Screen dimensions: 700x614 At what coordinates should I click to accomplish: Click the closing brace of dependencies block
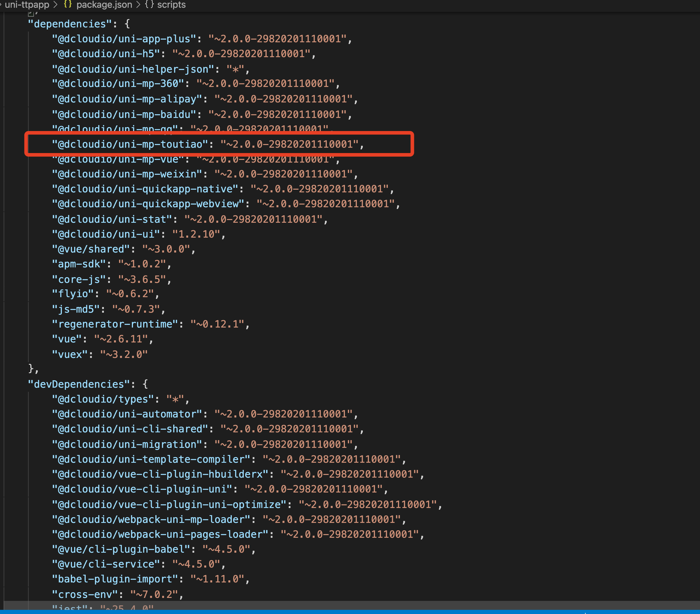(31, 369)
